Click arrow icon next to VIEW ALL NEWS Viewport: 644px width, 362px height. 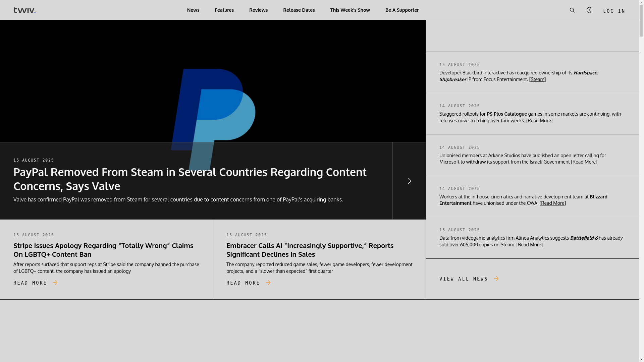496,279
